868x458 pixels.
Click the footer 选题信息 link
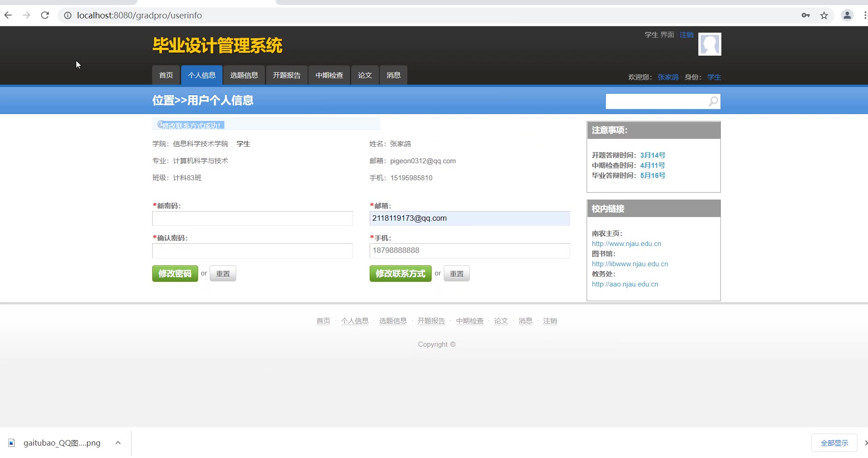click(393, 321)
